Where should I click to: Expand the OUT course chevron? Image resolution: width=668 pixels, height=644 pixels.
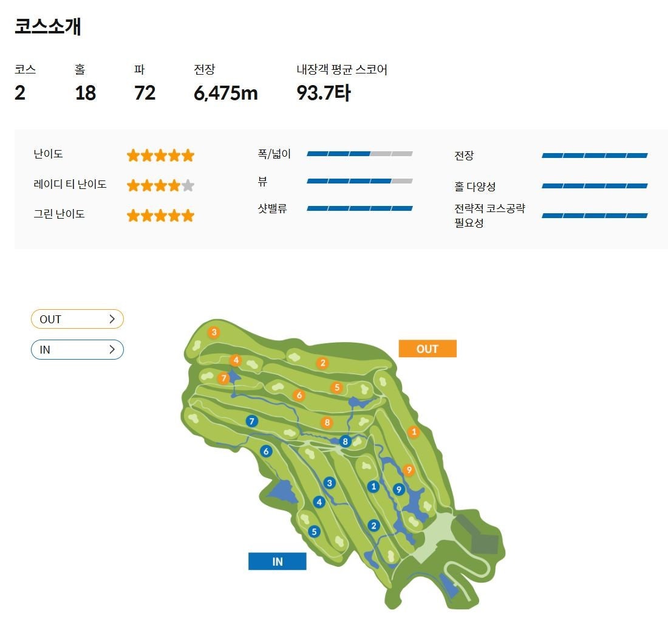[111, 318]
